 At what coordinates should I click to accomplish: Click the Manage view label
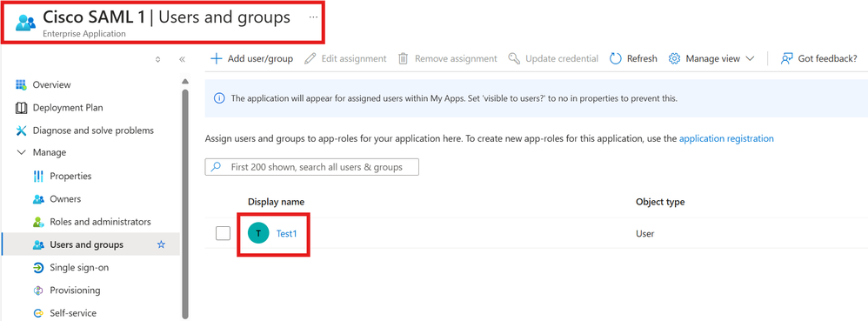point(712,58)
